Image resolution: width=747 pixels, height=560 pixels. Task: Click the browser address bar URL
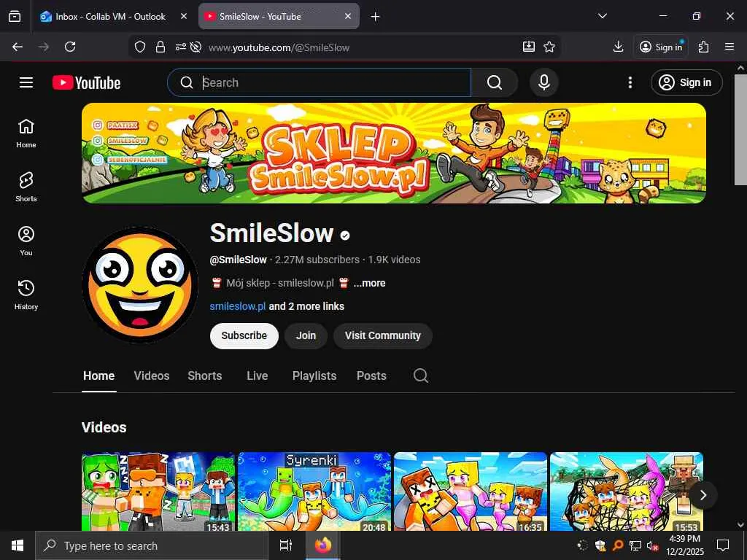[279, 47]
